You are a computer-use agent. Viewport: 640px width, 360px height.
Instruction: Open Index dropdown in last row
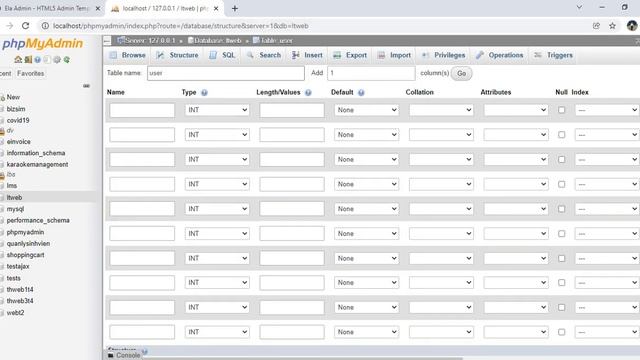coord(607,332)
